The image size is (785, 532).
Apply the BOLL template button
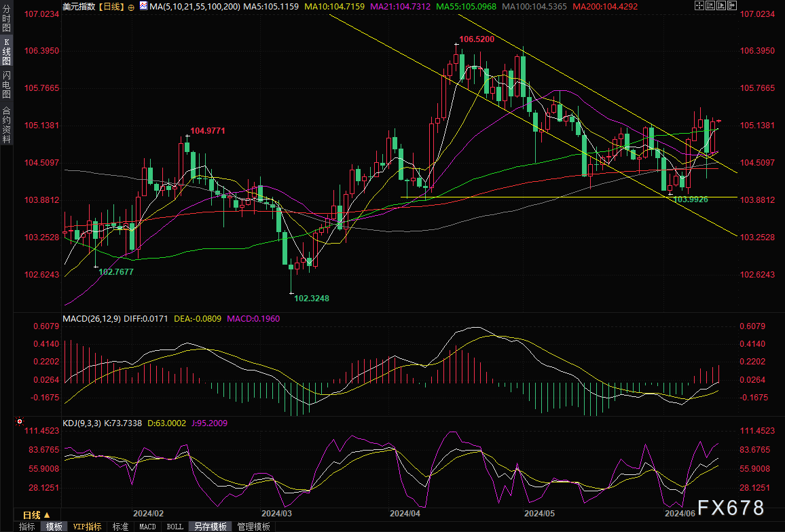click(x=175, y=527)
